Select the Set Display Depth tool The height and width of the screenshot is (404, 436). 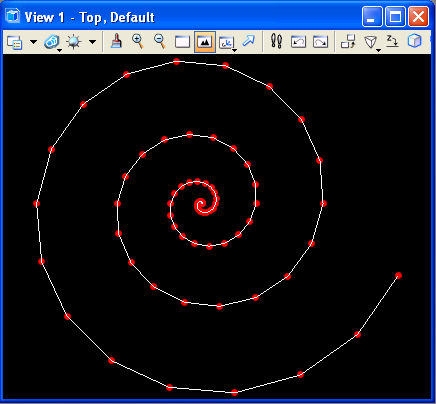pyautogui.click(x=392, y=41)
